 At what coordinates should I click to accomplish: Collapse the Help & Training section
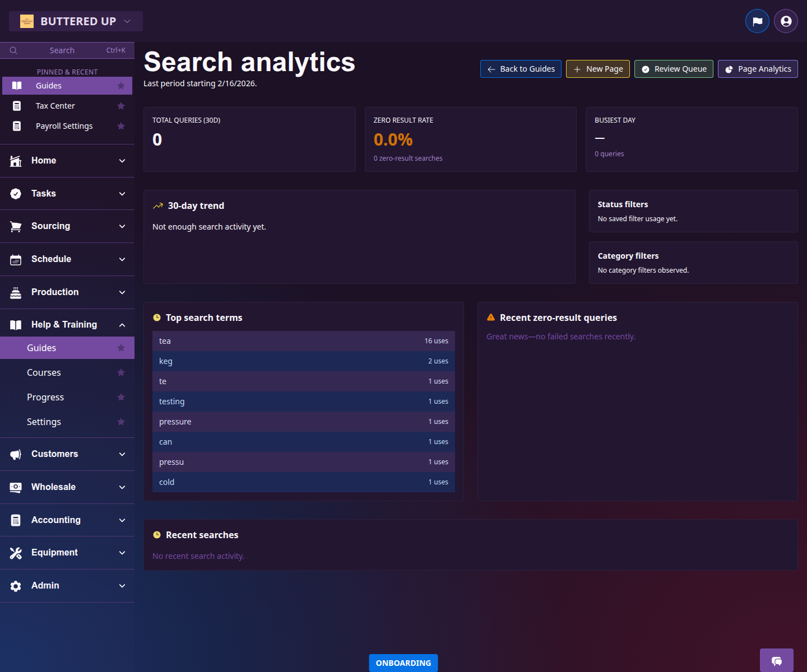122,324
